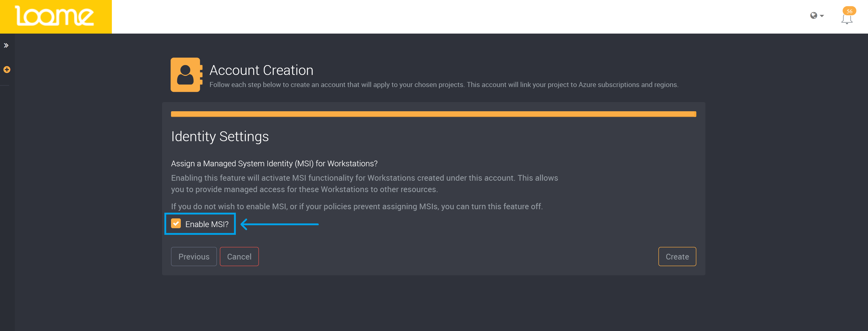Click the globe icon in header
This screenshot has height=331, width=868.
click(813, 16)
